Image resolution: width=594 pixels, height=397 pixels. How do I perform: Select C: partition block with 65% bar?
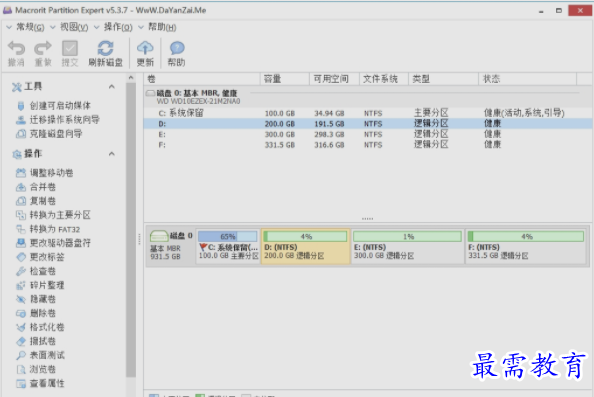(x=228, y=246)
